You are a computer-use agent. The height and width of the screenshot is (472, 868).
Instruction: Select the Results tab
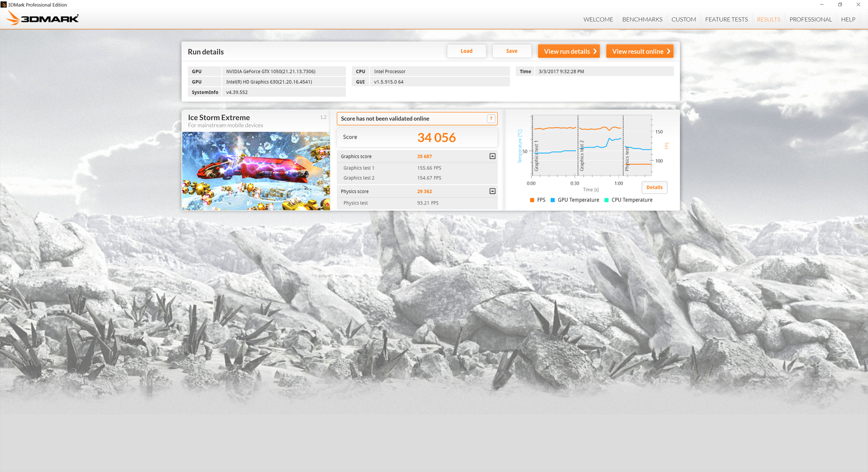pos(769,19)
